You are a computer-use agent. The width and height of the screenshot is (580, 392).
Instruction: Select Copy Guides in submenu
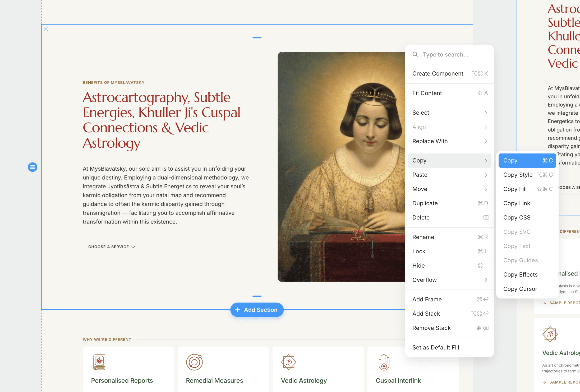tap(527, 260)
